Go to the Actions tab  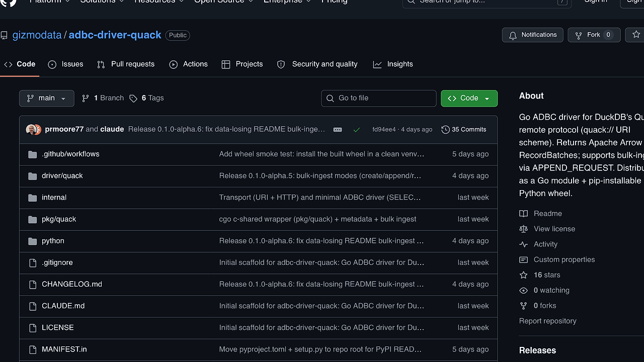(188, 64)
